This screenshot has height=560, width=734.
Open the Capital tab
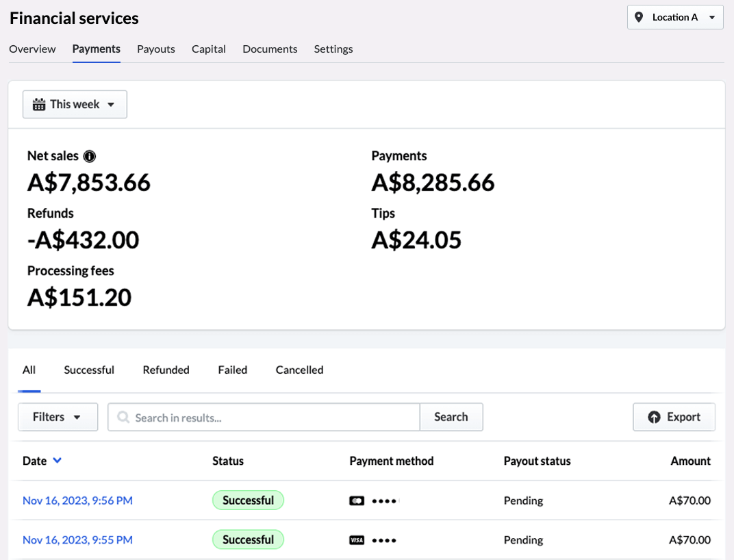(209, 49)
